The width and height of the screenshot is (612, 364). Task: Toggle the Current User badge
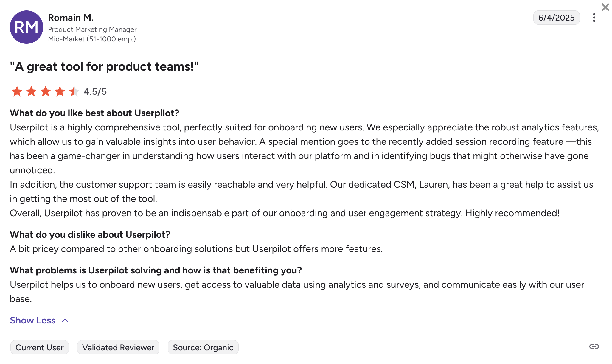coord(39,347)
